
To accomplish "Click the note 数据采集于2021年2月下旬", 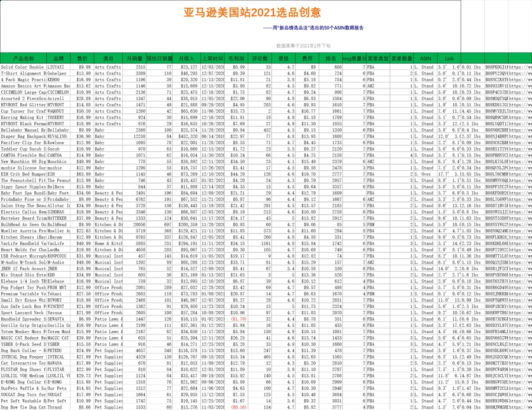I will pos(303,45).
